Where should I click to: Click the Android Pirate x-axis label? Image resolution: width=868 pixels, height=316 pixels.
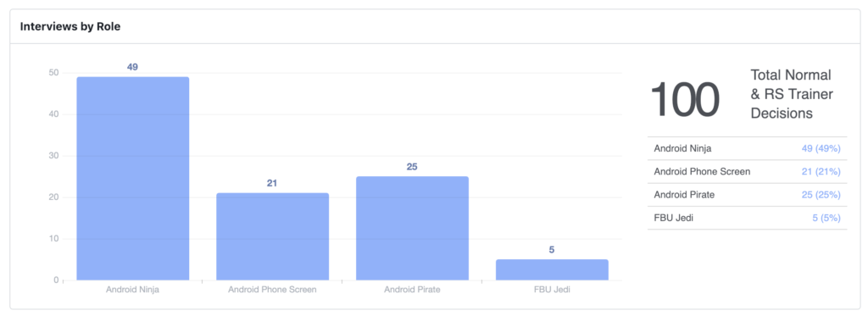tap(413, 290)
